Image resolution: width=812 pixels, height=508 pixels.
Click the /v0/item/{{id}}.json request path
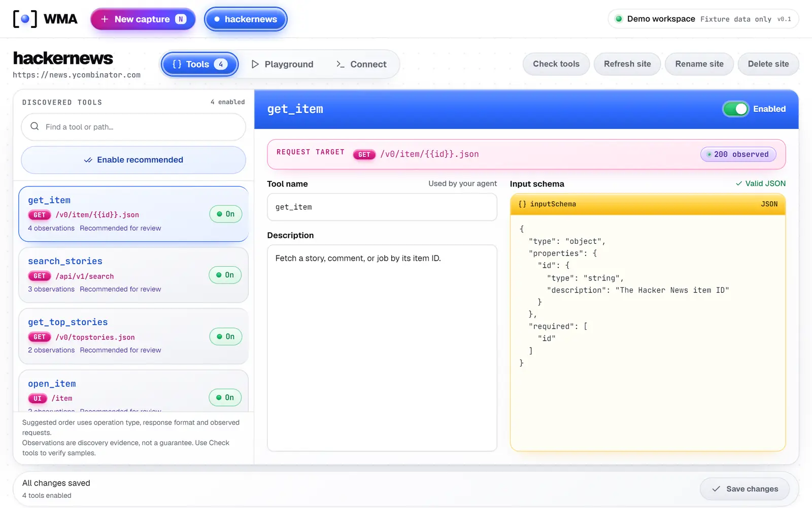pos(429,154)
